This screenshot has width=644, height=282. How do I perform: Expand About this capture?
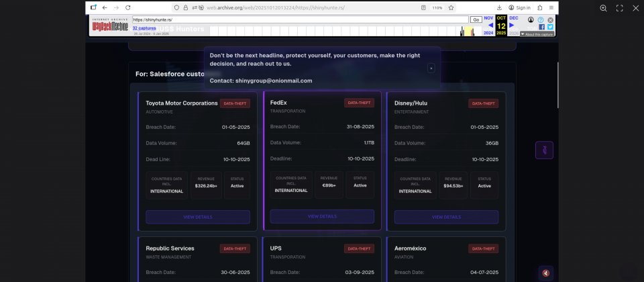pos(537,34)
